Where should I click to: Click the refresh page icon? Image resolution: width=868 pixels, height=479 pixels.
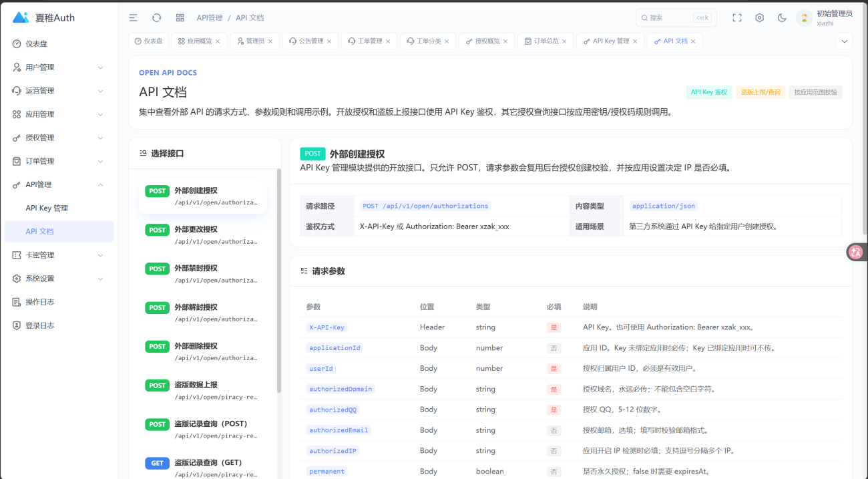point(157,18)
